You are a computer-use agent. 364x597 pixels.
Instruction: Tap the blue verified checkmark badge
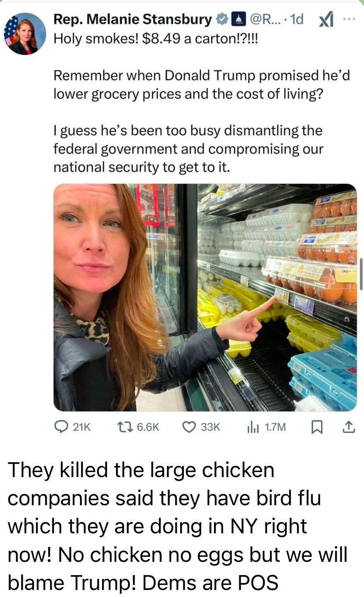[222, 19]
